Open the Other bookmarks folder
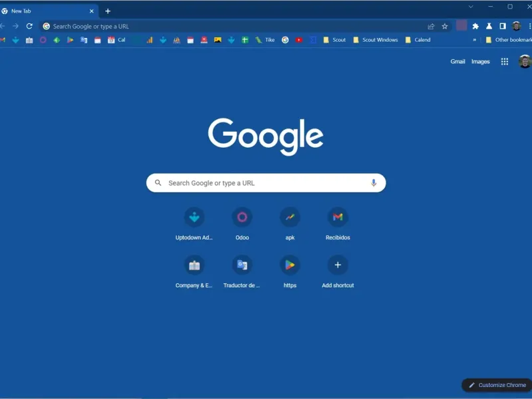Viewport: 532px width, 399px height. 509,40
